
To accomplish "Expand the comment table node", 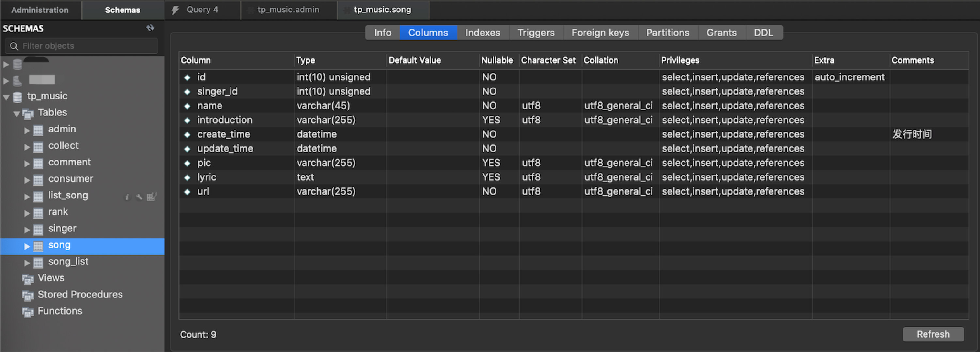I will pyautogui.click(x=27, y=164).
